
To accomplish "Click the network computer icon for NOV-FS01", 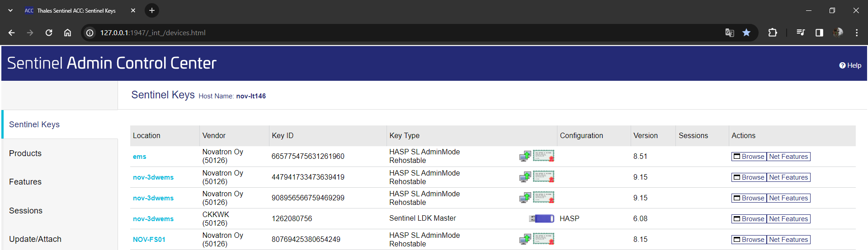I will point(525,239).
